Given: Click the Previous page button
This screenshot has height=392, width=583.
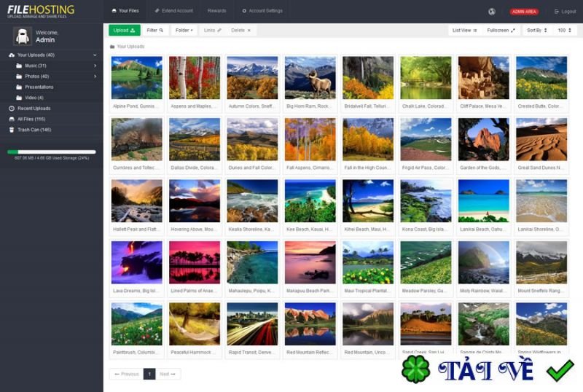Looking at the screenshot, I should tap(126, 374).
